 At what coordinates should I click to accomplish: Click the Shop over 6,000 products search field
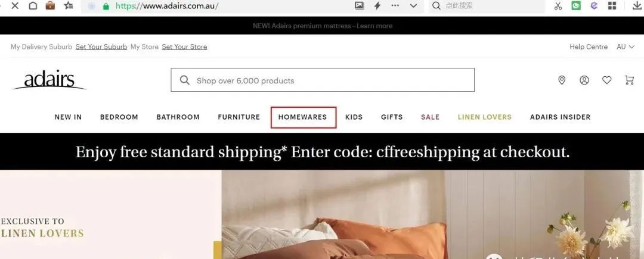[323, 80]
